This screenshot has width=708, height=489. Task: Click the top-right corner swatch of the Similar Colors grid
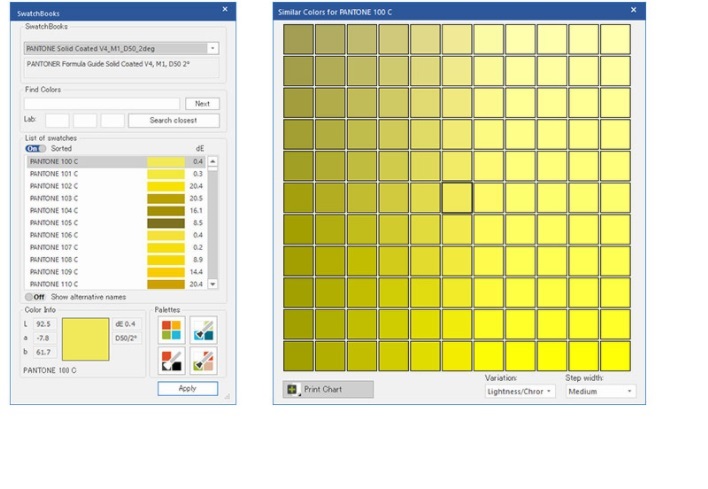coord(615,39)
